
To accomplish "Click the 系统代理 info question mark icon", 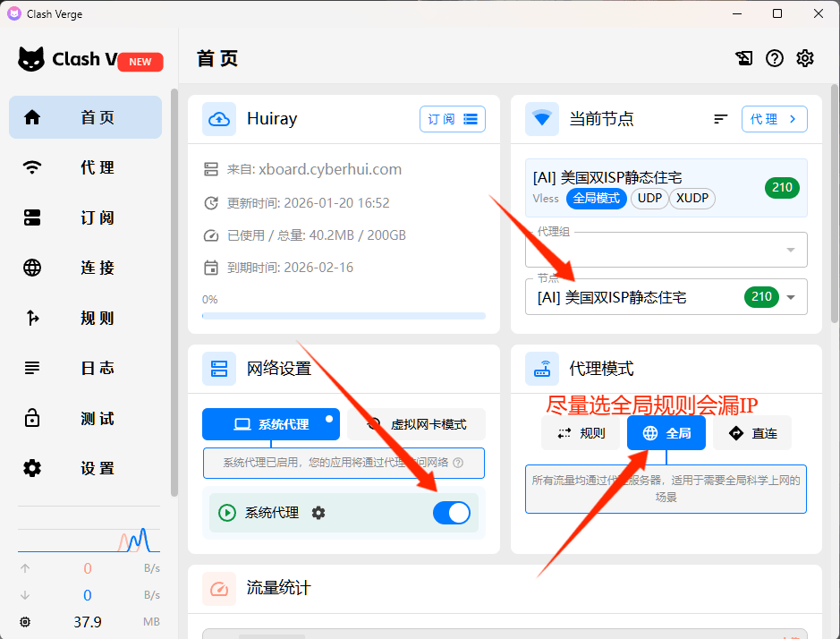I will pyautogui.click(x=458, y=463).
